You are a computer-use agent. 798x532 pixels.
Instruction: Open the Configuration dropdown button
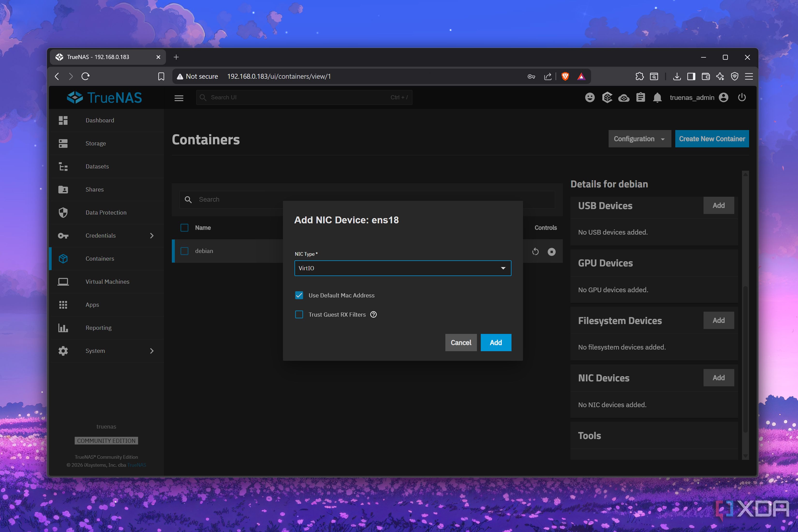640,139
